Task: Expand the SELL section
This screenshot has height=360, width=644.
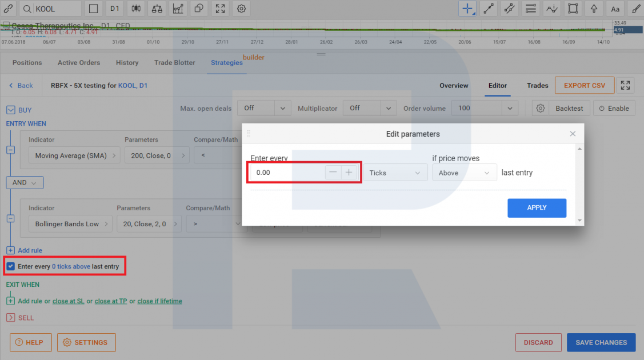Action: point(10,318)
